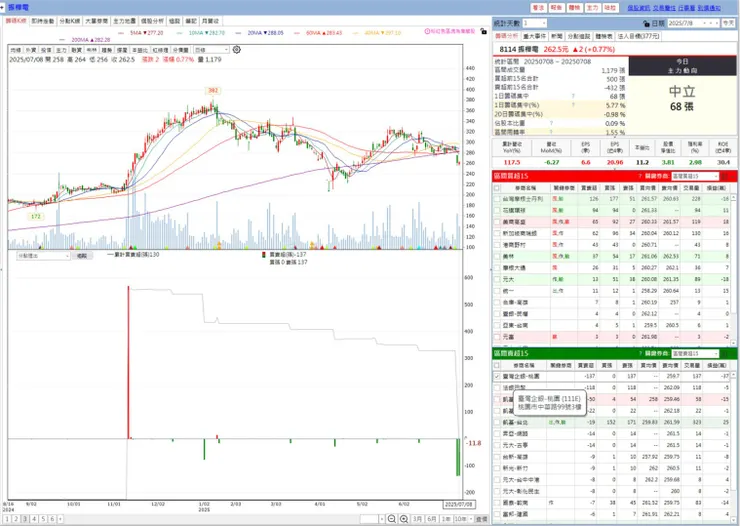Tick checkbox for 摩根大通 row

click(x=497, y=268)
